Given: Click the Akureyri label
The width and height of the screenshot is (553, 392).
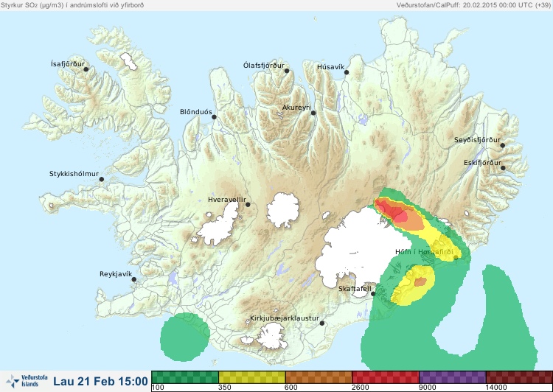Looking at the screenshot, I should (x=296, y=108).
